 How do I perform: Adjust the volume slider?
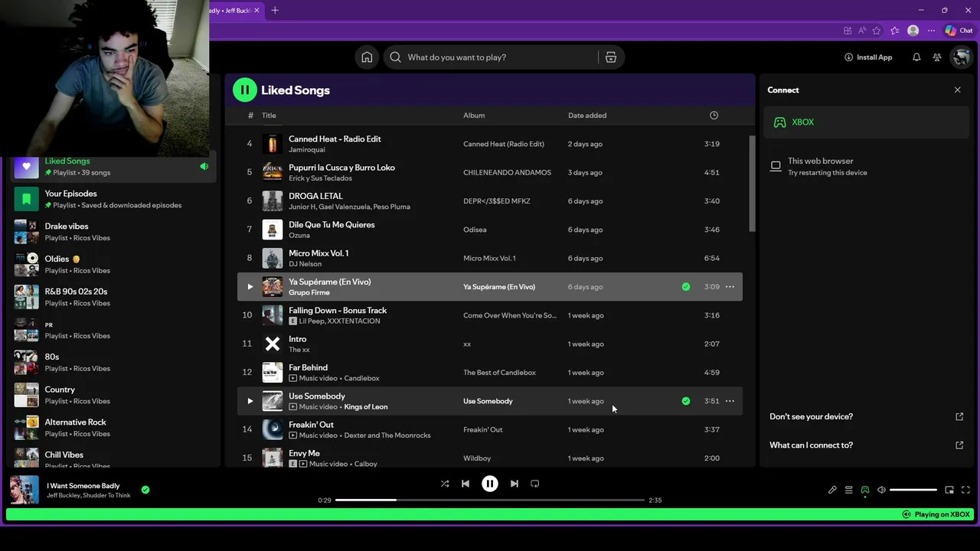tap(913, 490)
